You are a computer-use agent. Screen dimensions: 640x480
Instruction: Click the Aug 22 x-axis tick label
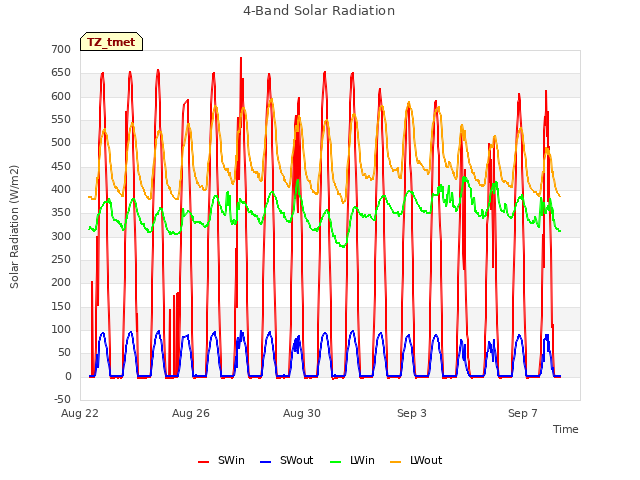tap(80, 413)
